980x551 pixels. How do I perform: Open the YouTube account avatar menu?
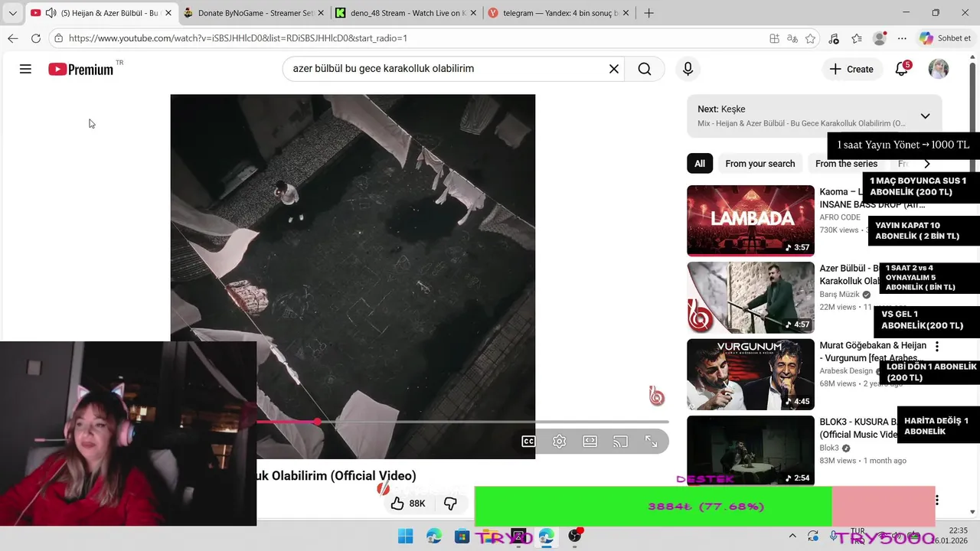(x=939, y=69)
